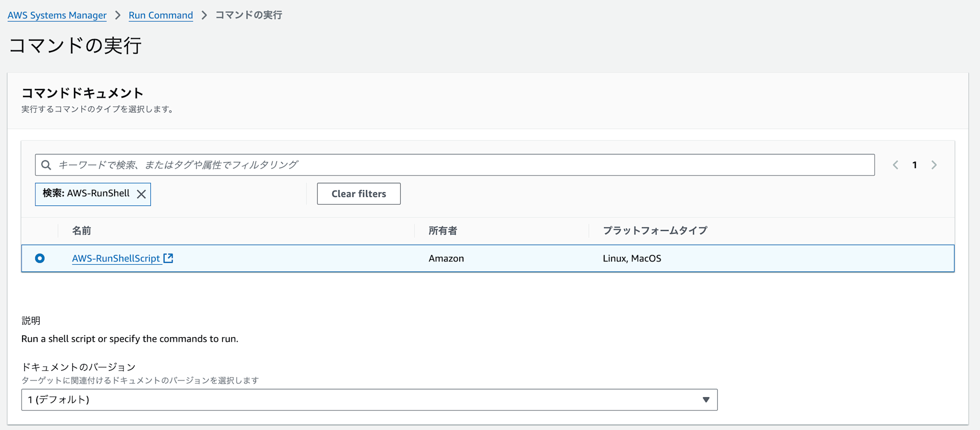Click the Clear filters button
The width and height of the screenshot is (980, 430).
point(359,194)
